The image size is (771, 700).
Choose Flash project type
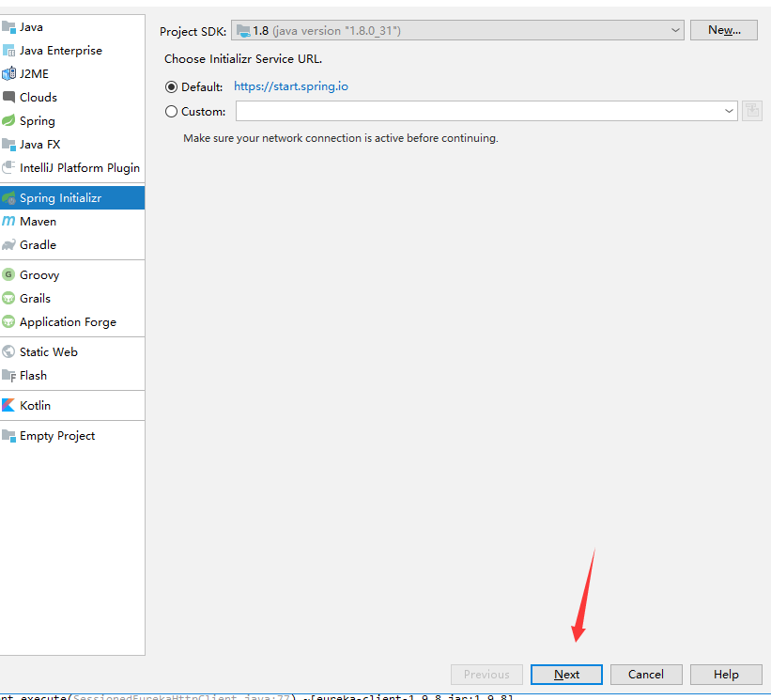tap(72, 375)
